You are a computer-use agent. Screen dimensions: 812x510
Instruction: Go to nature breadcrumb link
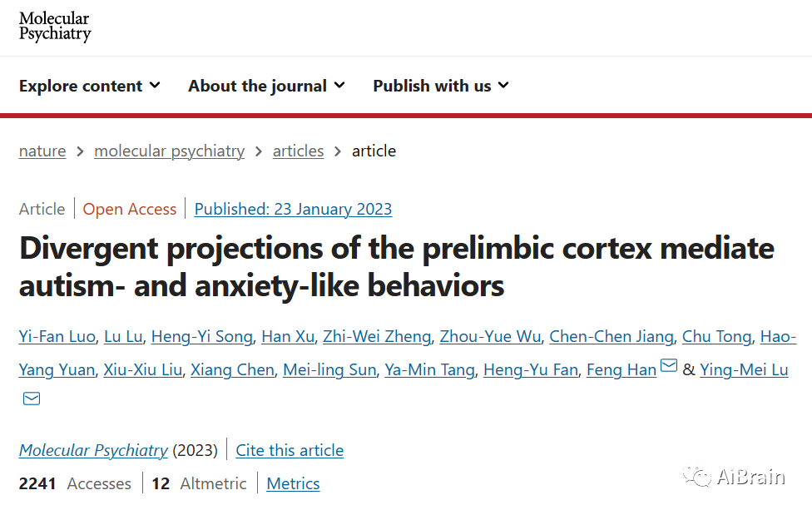pyautogui.click(x=42, y=151)
